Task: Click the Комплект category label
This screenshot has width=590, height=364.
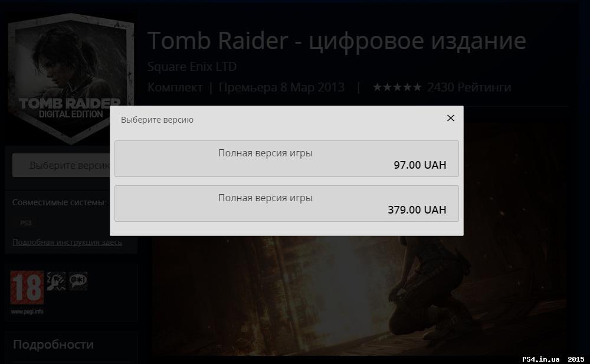Action: tap(175, 87)
